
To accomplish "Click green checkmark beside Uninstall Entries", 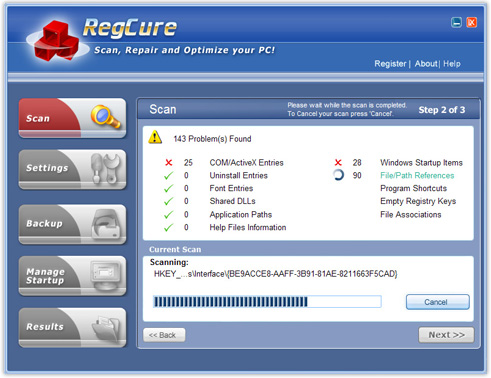I will (x=169, y=175).
